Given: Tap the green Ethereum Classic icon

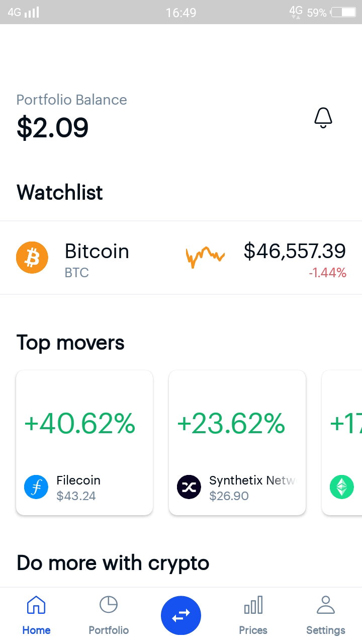Looking at the screenshot, I should pyautogui.click(x=342, y=487).
